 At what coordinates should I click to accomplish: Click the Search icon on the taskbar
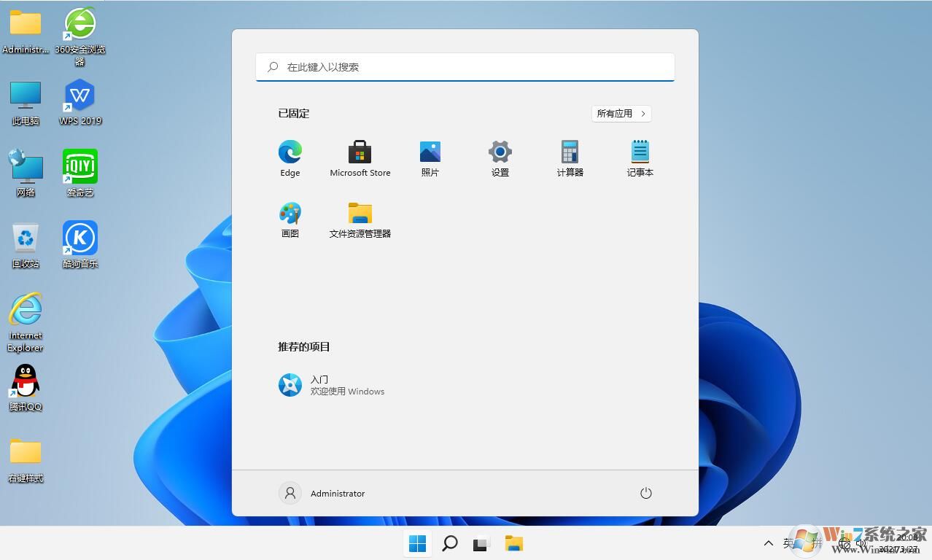point(449,543)
